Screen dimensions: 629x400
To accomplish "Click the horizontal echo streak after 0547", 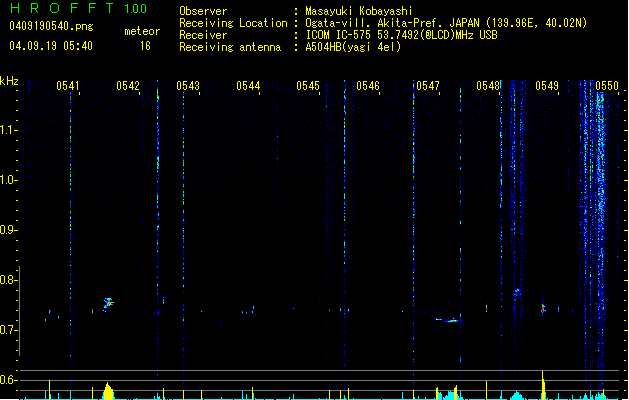I will pyautogui.click(x=449, y=320).
